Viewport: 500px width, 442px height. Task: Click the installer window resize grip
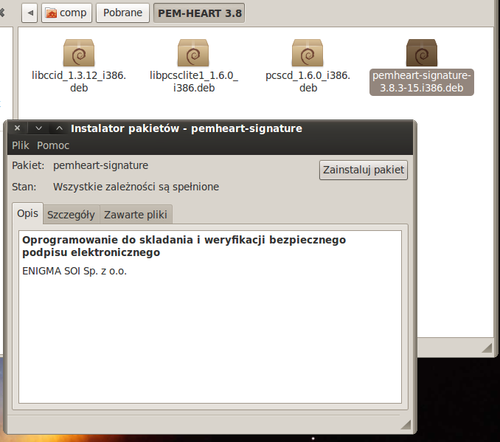pos(406,425)
